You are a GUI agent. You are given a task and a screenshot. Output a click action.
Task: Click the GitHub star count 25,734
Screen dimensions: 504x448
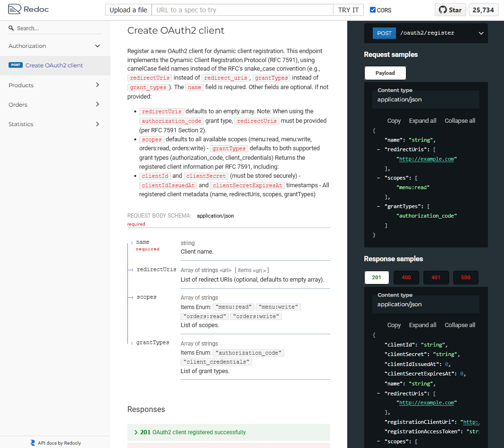point(483,10)
